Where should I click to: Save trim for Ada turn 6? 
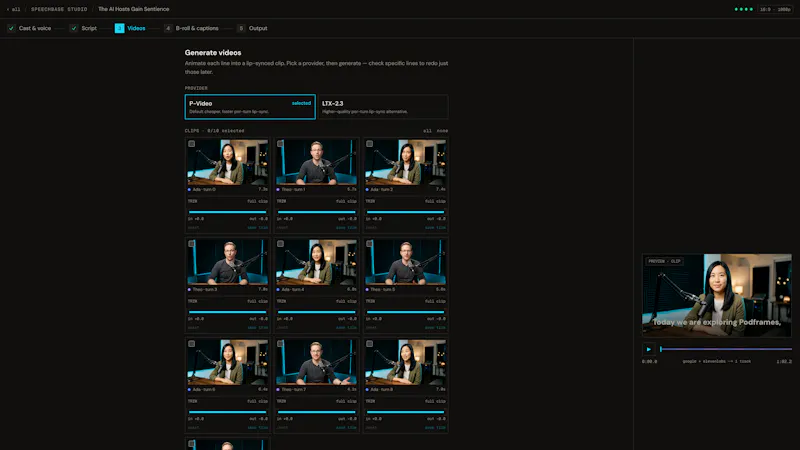pyautogui.click(x=258, y=428)
